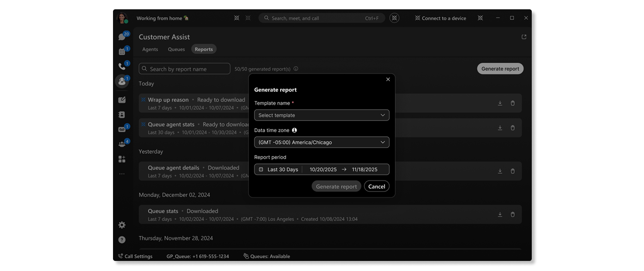Viewport: 644px width, 271px height.
Task: Download the Wrap up reason report
Action: coord(500,103)
